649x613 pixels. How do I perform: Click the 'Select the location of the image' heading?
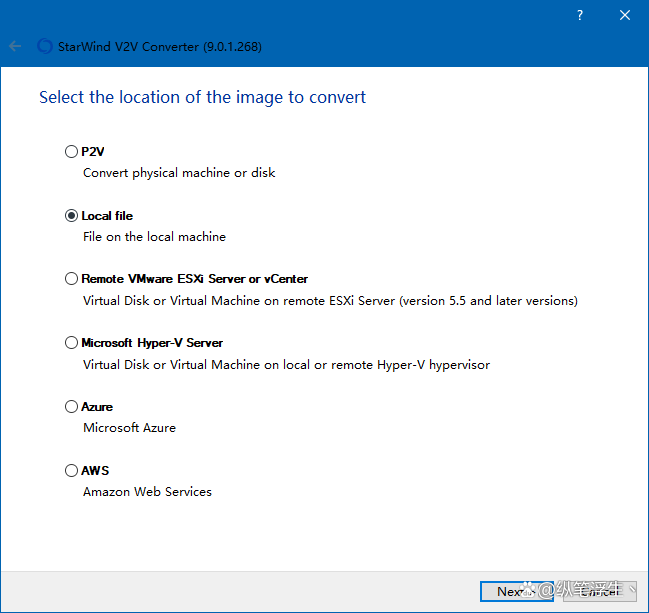pos(202,98)
